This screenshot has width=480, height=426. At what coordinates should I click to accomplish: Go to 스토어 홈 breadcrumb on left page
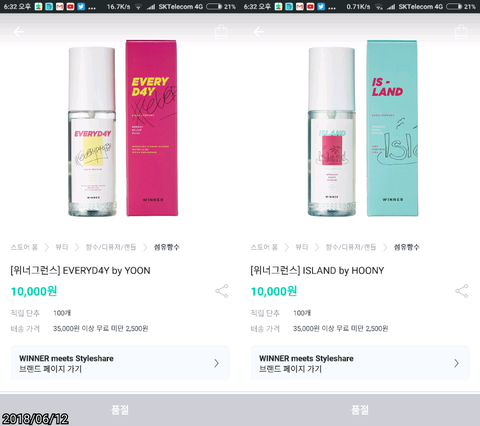point(24,247)
